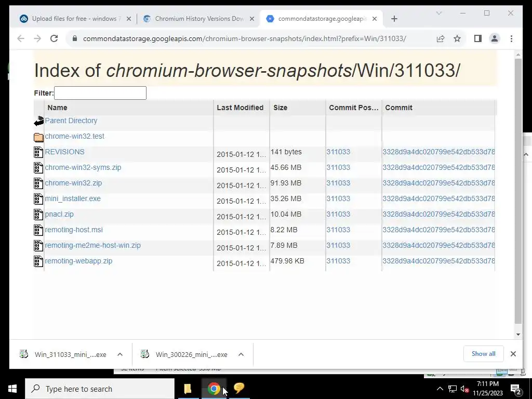Image resolution: width=532 pixels, height=399 pixels.
Task: Close the downloads bar
Action: click(x=513, y=354)
